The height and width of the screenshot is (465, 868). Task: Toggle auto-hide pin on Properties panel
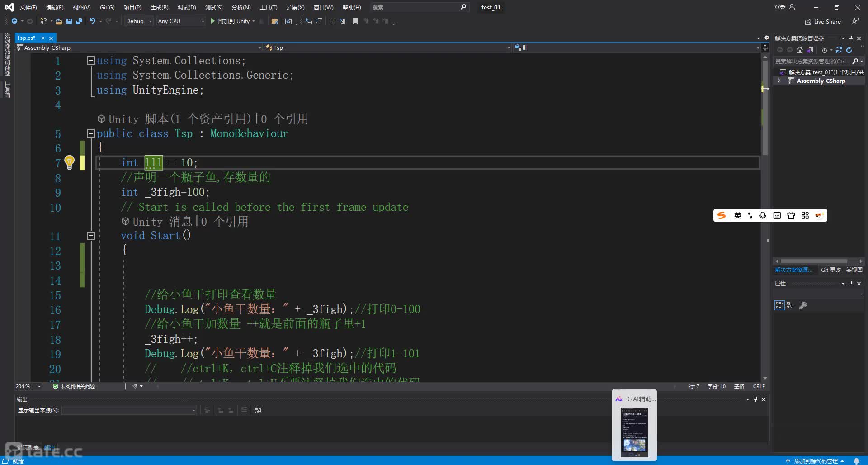click(851, 283)
